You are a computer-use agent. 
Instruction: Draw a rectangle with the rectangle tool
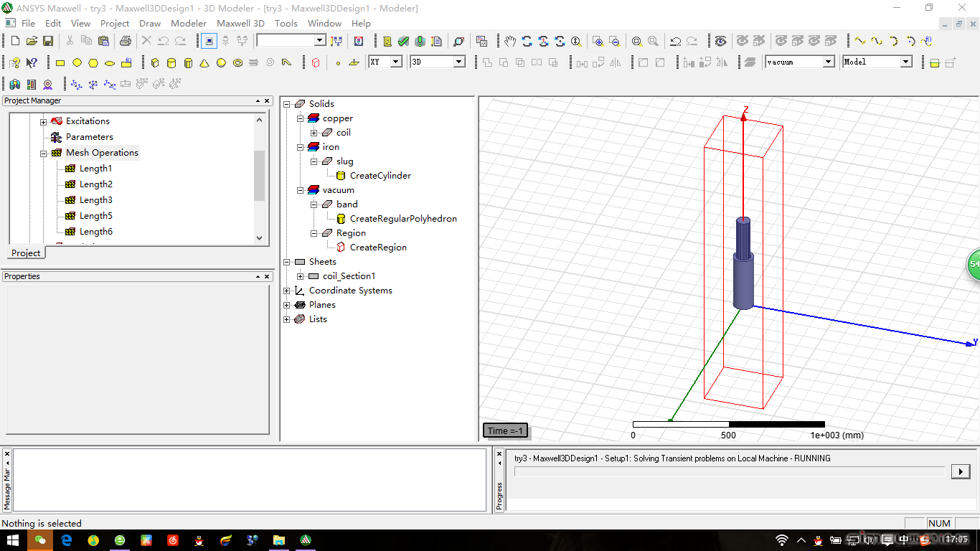(x=60, y=63)
